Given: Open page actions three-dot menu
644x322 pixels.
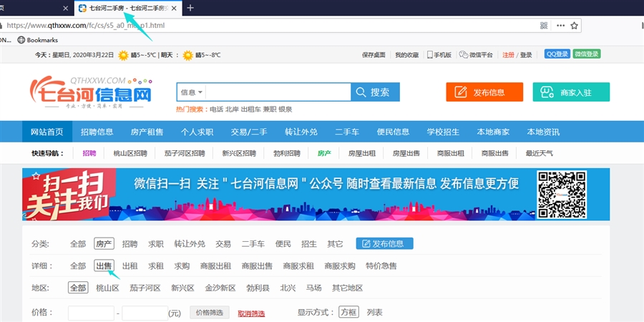Looking at the screenshot, I should coord(560,25).
